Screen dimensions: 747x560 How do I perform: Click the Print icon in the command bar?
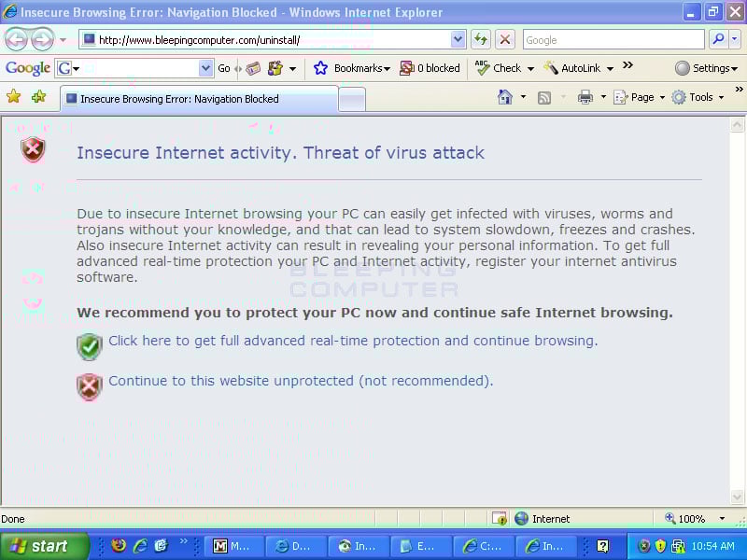point(585,98)
